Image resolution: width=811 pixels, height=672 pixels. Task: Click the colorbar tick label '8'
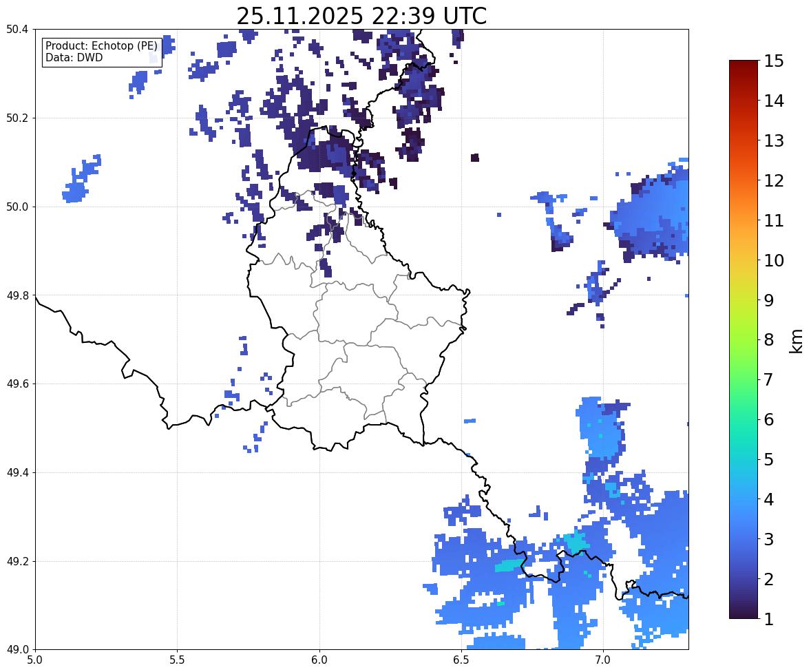tap(769, 340)
